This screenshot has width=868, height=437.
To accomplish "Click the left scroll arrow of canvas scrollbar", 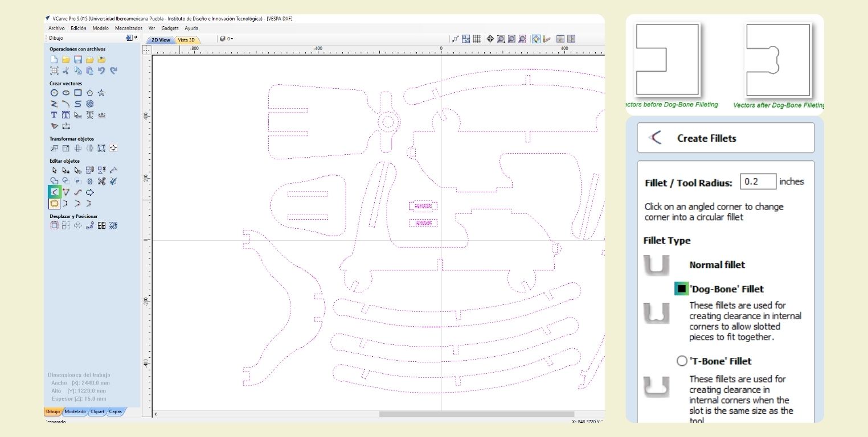I will click(x=155, y=414).
